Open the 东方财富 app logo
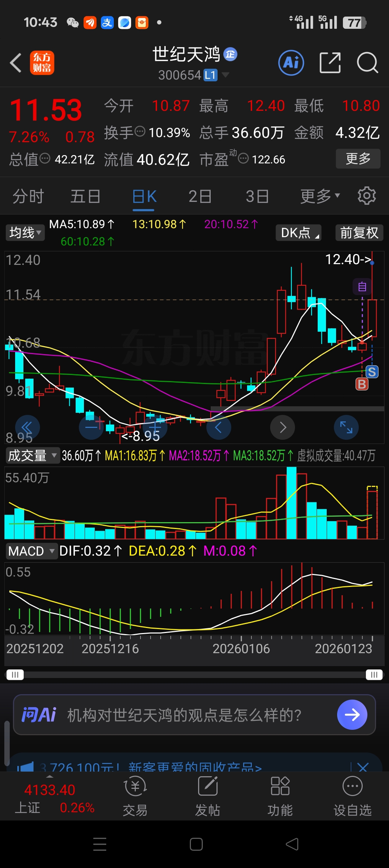Viewport: 389px width, 868px height. click(42, 63)
